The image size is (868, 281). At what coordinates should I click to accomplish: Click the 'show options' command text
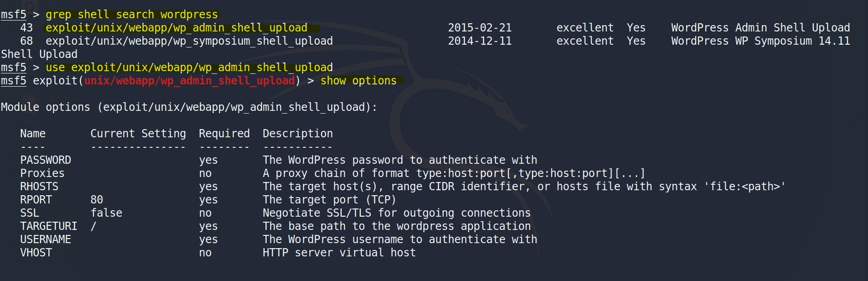coord(359,81)
